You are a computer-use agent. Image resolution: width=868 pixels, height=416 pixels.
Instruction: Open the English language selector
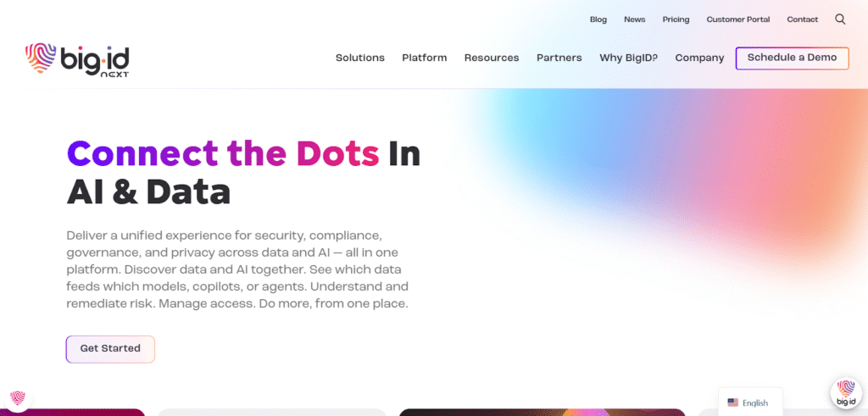tap(748, 402)
